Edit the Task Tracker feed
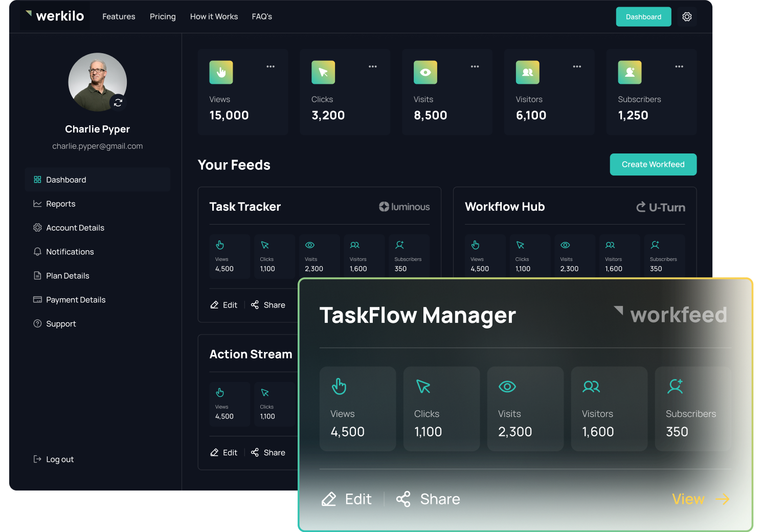The image size is (763, 532). coord(224,305)
